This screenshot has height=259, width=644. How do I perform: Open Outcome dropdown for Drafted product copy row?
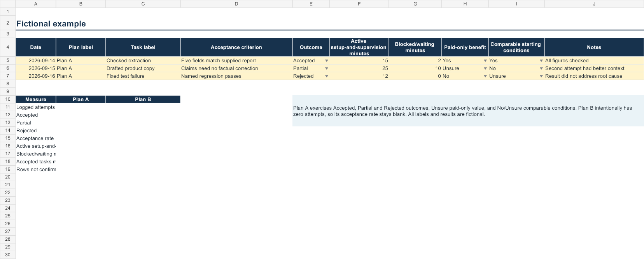[x=327, y=68]
